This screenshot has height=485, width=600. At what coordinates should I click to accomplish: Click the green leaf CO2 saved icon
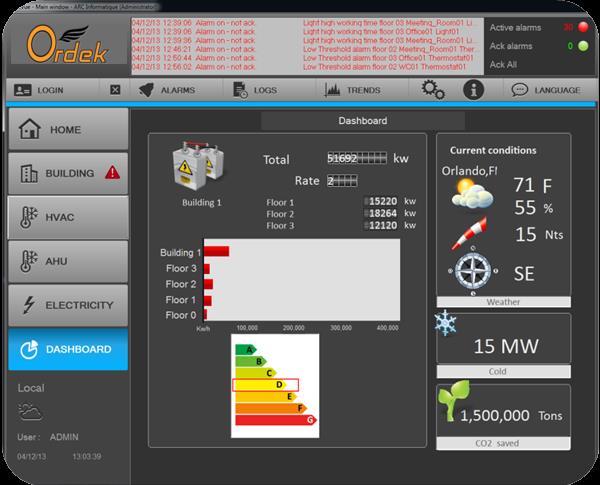click(454, 405)
